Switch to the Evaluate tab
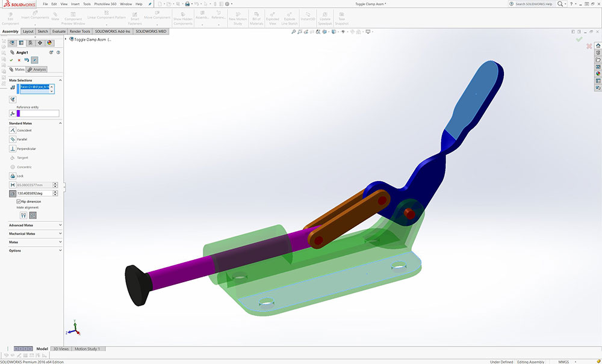The image size is (602, 364). 59,31
